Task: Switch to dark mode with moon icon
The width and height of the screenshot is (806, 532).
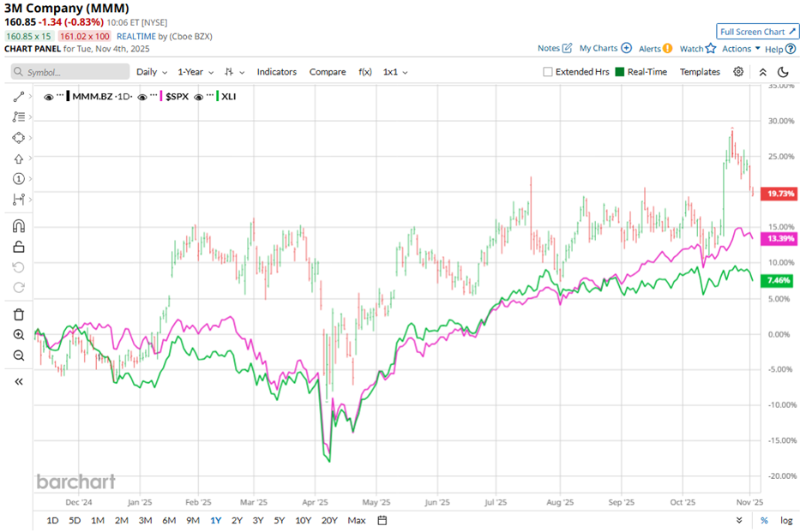Action: pyautogui.click(x=783, y=72)
